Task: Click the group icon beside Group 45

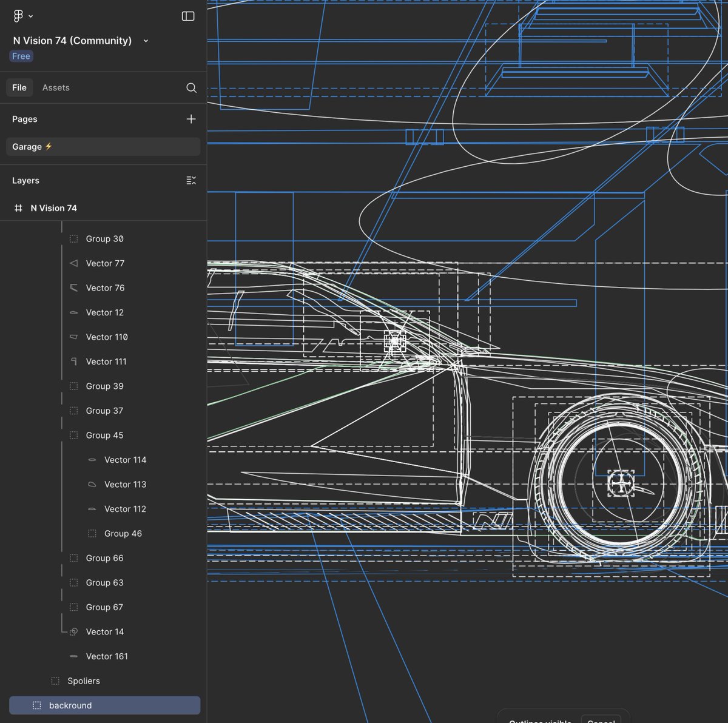Action: [x=73, y=435]
